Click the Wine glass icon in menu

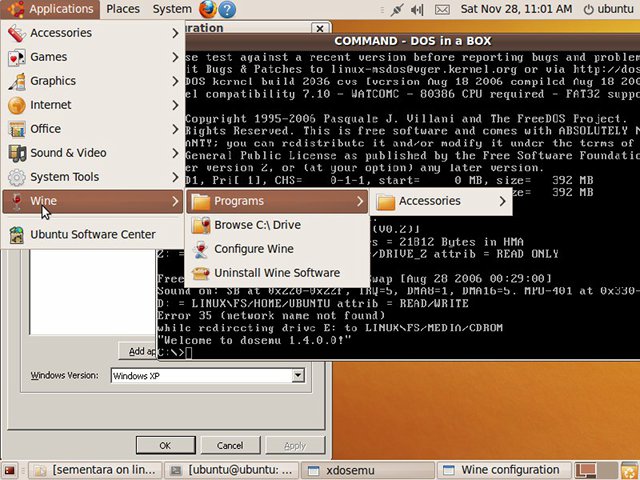coord(17,201)
